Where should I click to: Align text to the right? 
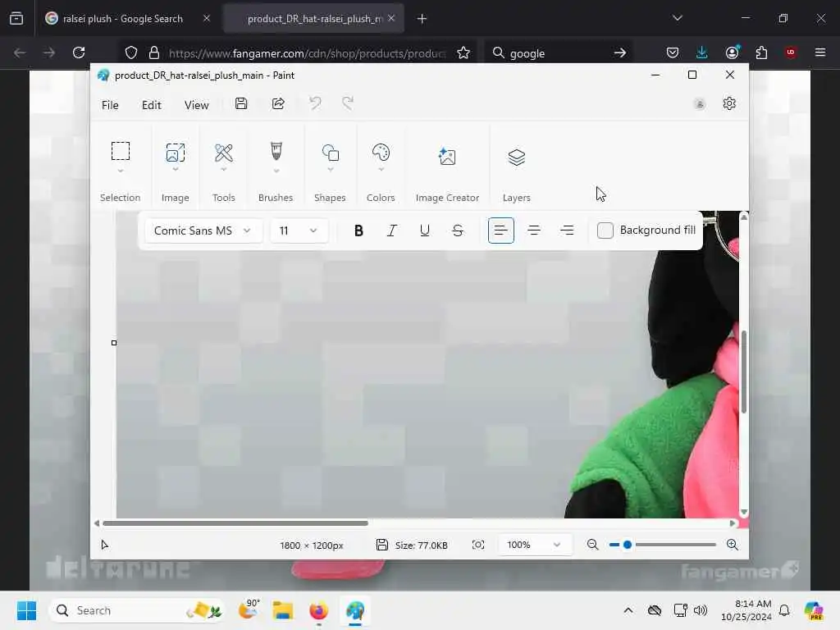(567, 231)
